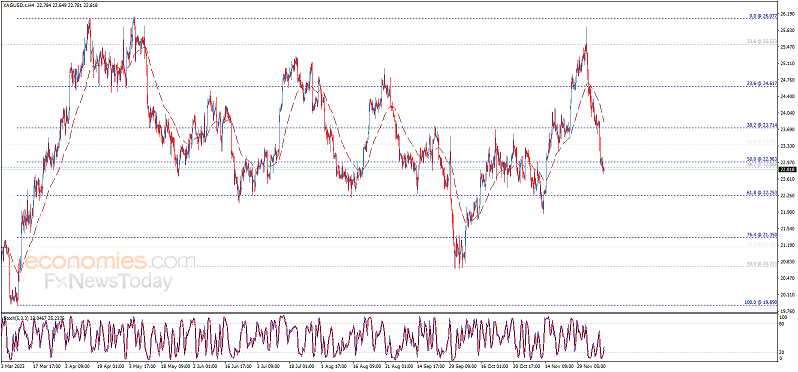
Task: Click the 14 Nov date on time axis
Action: click(558, 365)
